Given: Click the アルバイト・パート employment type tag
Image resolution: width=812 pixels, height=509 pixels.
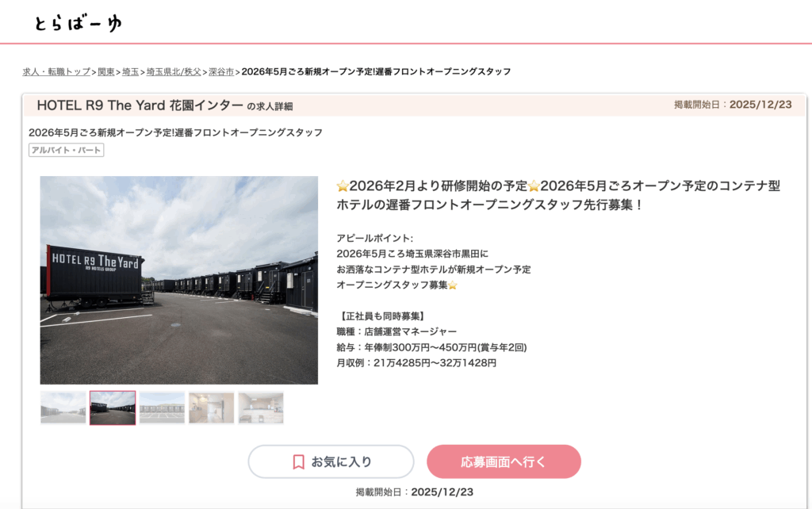Looking at the screenshot, I should [x=67, y=150].
